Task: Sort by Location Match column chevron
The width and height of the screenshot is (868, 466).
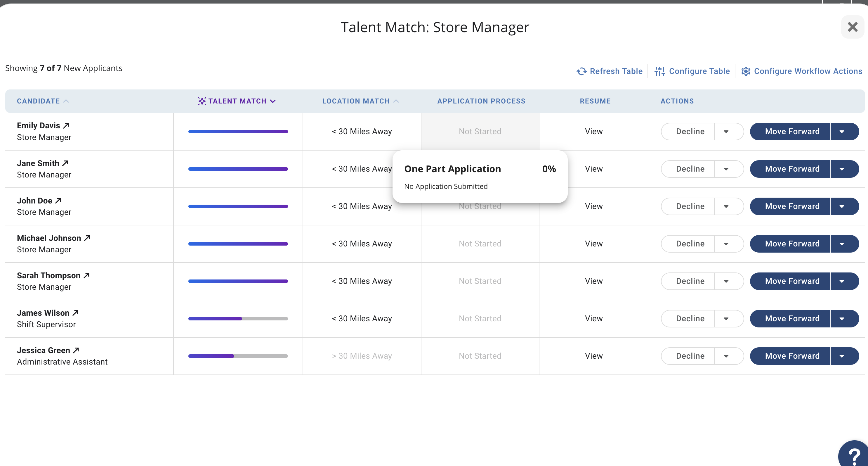Action: coord(396,101)
